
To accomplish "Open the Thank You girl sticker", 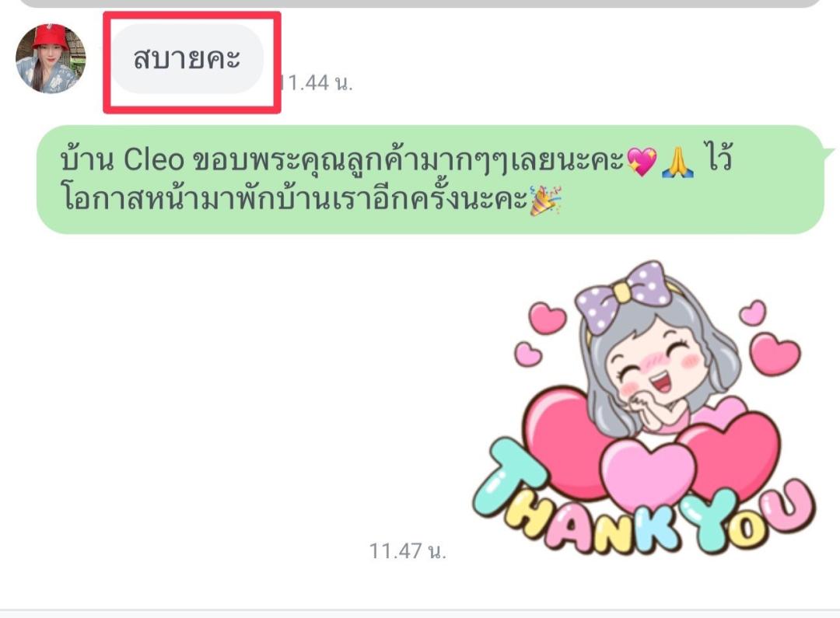I will tap(643, 408).
